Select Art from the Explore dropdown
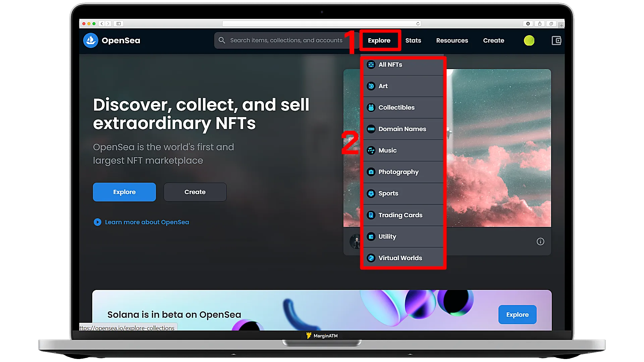The width and height of the screenshot is (644, 362). (x=404, y=86)
